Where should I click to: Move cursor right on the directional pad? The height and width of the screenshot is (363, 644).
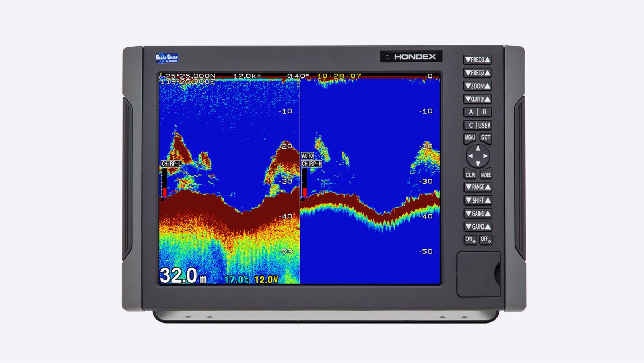pyautogui.click(x=485, y=156)
